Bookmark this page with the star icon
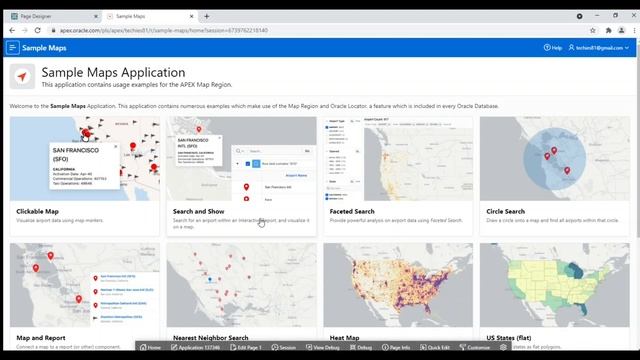Image resolution: width=640 pixels, height=360 pixels. pyautogui.click(x=593, y=30)
